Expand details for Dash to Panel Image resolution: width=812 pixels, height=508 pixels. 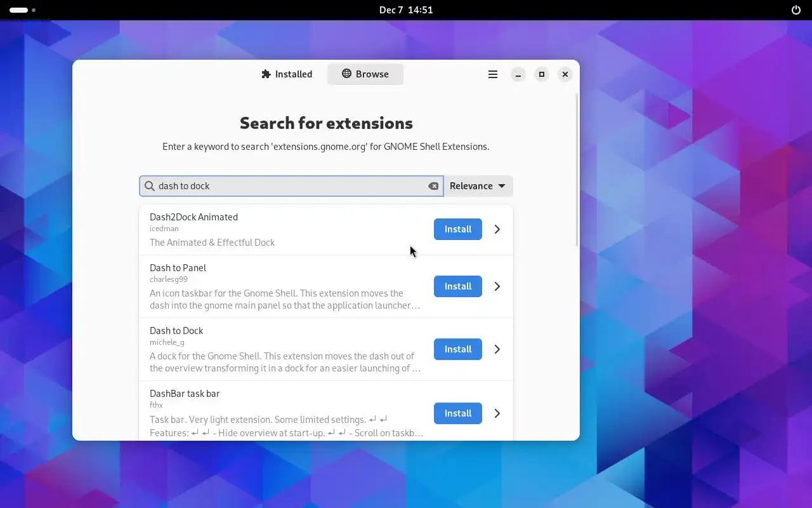(x=497, y=286)
